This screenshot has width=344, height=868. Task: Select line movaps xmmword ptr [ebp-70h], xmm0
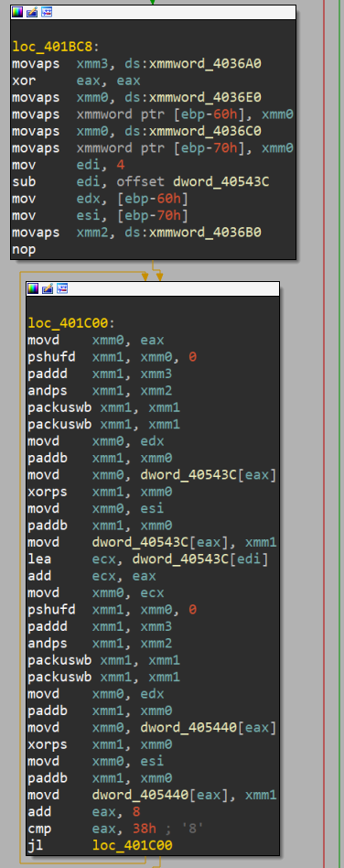coord(153,148)
